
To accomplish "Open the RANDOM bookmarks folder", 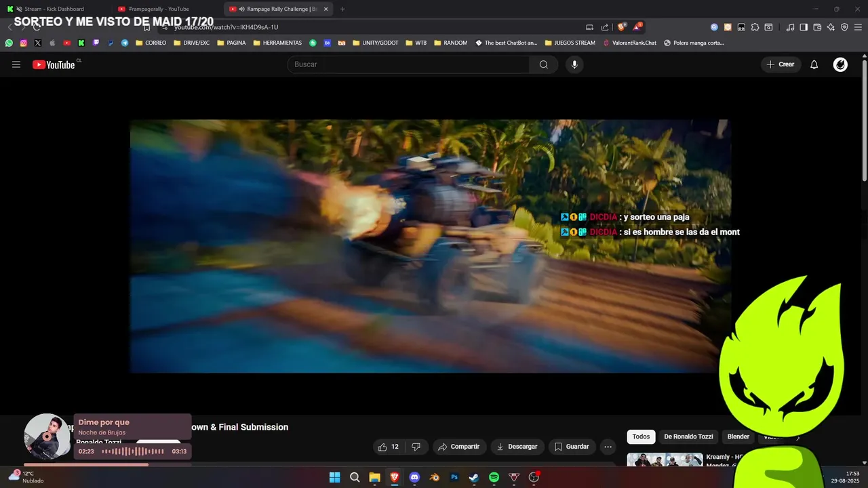I will [450, 43].
